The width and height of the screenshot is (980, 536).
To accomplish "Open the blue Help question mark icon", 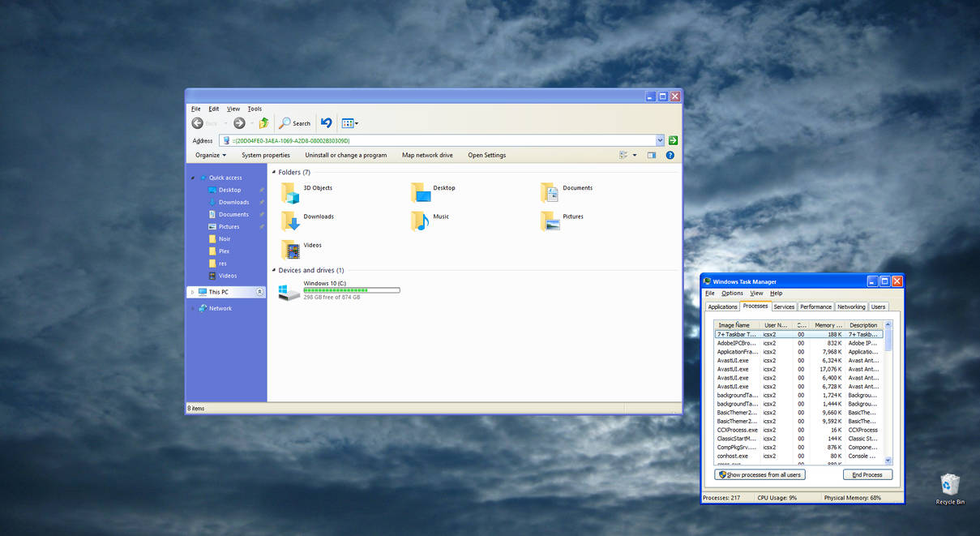I will [670, 155].
